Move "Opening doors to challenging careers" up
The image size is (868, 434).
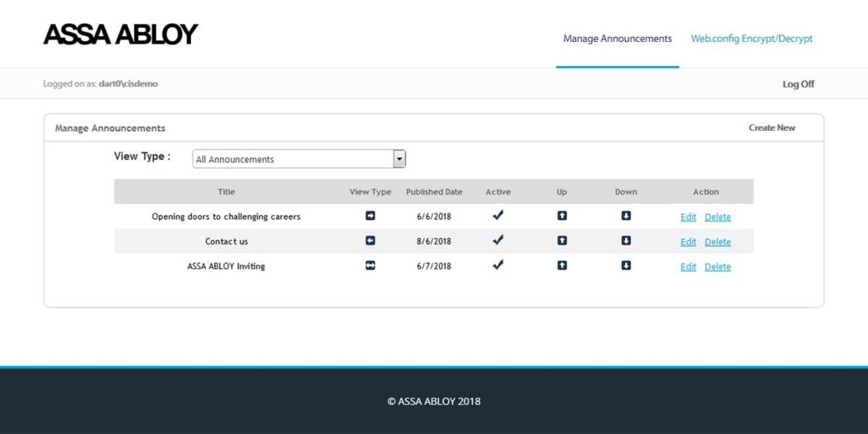562,215
